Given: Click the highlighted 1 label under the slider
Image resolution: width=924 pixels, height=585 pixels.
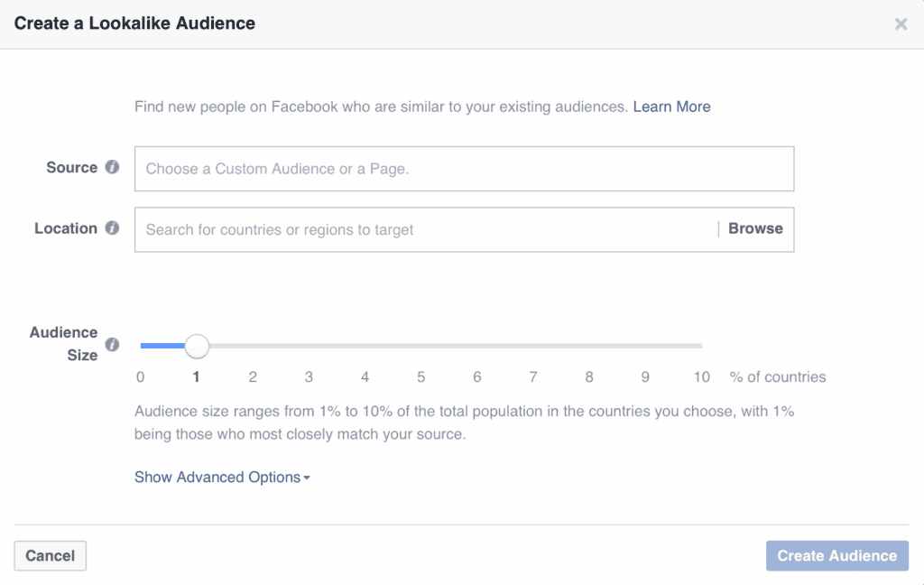Looking at the screenshot, I should (x=197, y=376).
